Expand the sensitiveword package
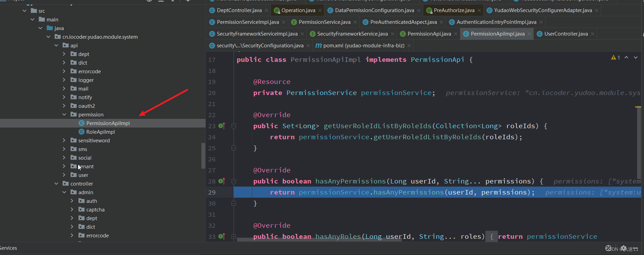The height and width of the screenshot is (255, 644). (x=64, y=140)
